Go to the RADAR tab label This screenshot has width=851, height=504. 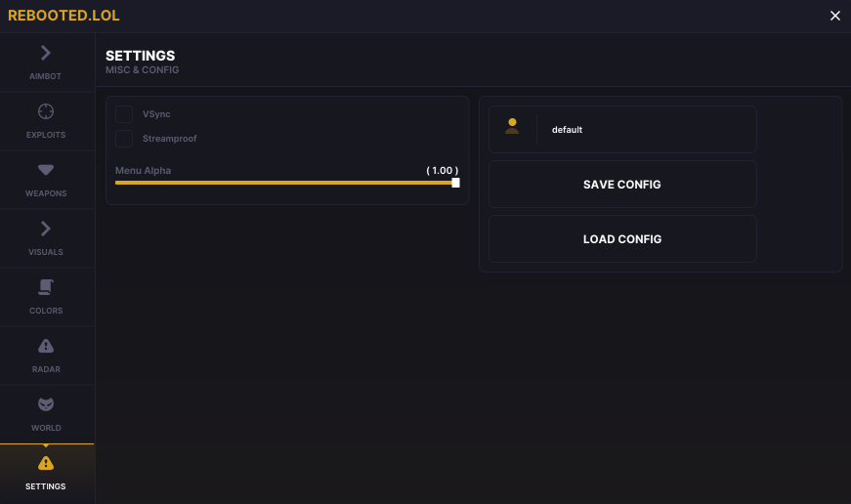46,369
